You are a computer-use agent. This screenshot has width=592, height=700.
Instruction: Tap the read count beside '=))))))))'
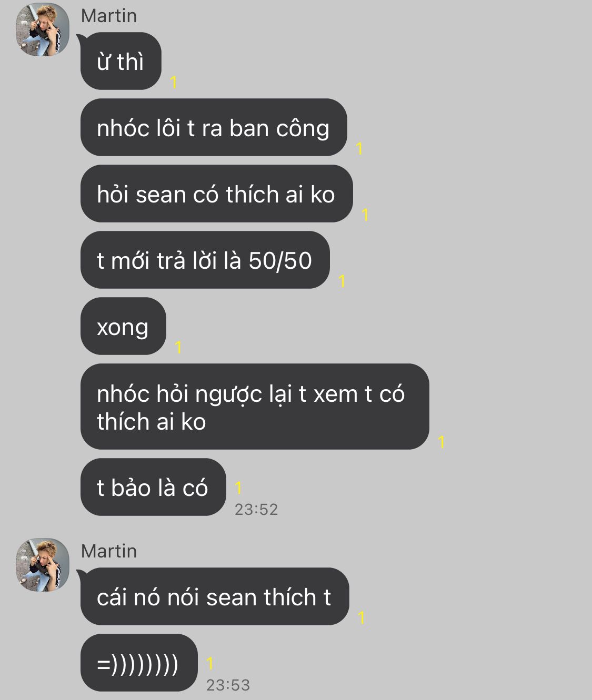pyautogui.click(x=210, y=664)
